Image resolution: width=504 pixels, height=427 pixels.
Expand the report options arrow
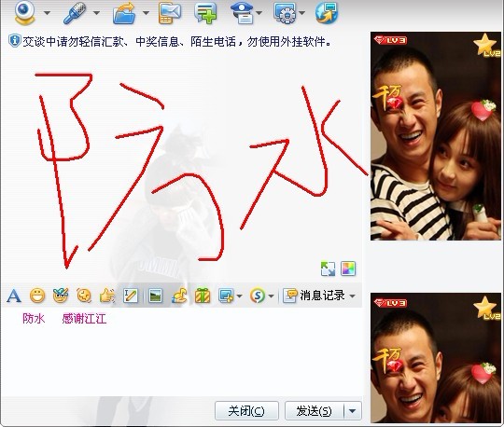259,13
